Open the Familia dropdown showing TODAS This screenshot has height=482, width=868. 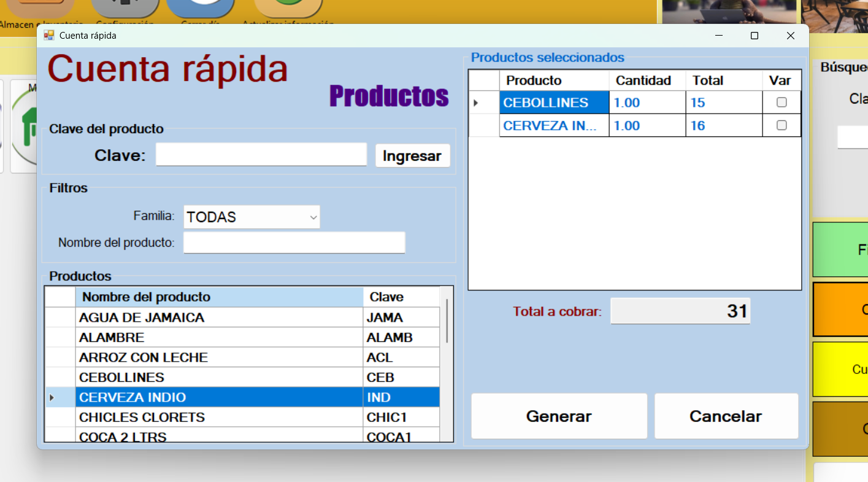tap(252, 217)
